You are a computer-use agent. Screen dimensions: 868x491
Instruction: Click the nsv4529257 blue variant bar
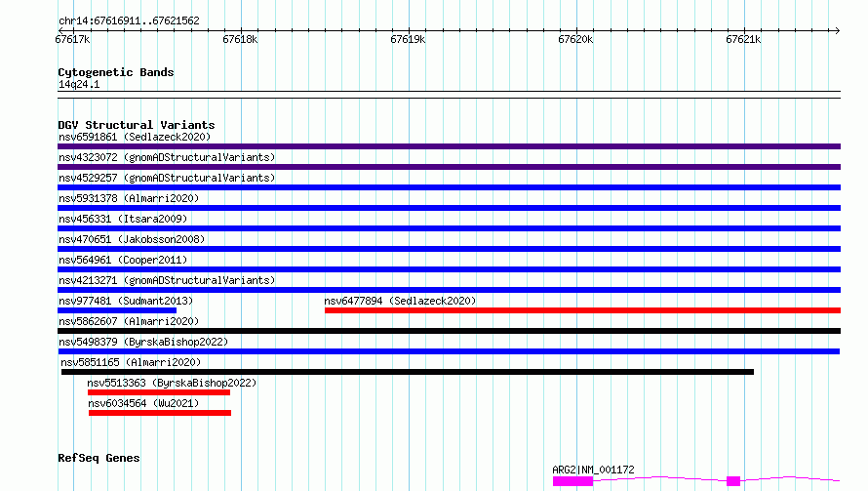(449, 187)
